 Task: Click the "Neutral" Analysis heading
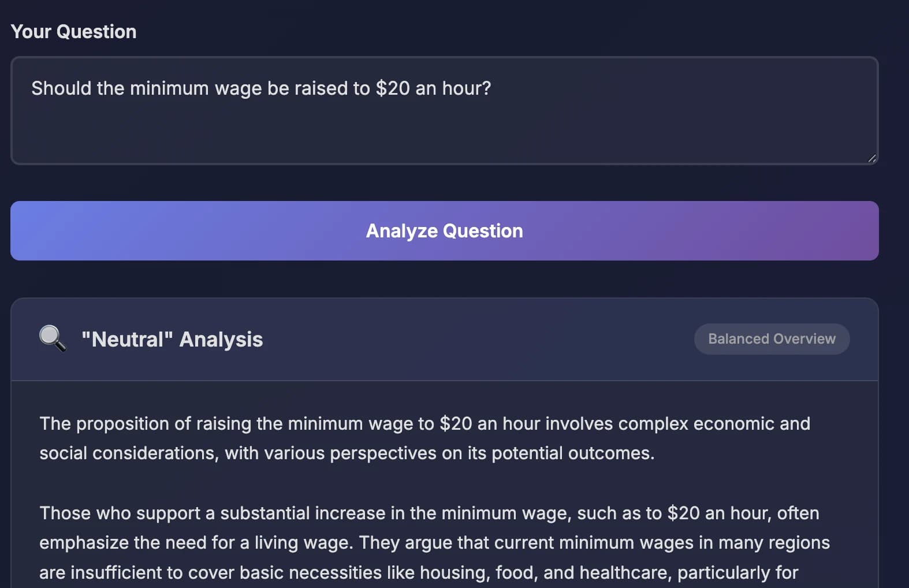172,339
